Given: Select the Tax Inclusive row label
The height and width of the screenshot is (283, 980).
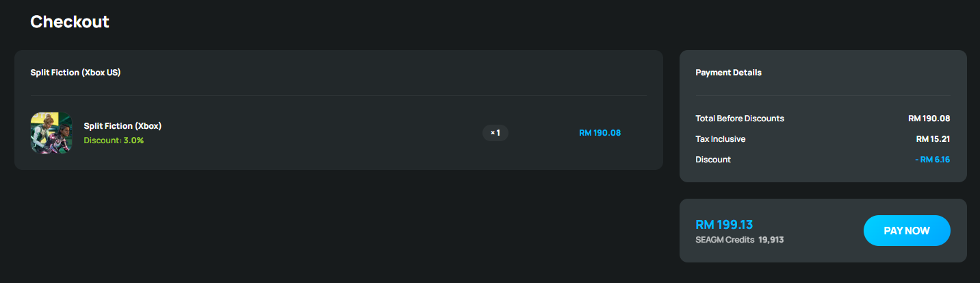Looking at the screenshot, I should [721, 139].
